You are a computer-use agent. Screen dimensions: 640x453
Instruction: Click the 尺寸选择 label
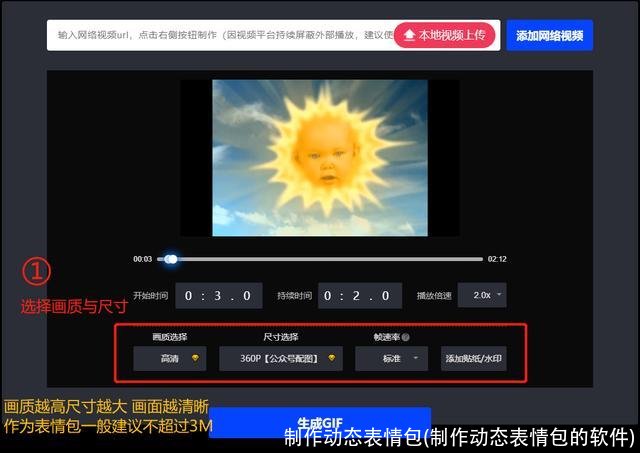click(x=280, y=337)
